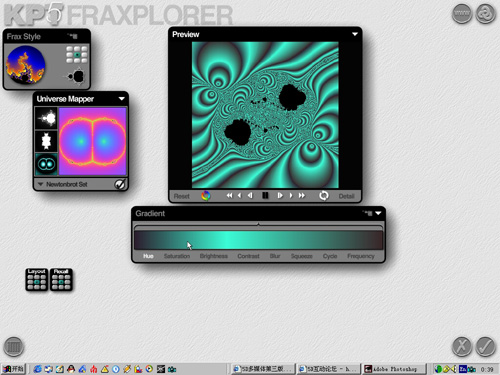Expand the Gradient panel dropdown arrow
Screen dimensions: 500x375
coord(378,213)
